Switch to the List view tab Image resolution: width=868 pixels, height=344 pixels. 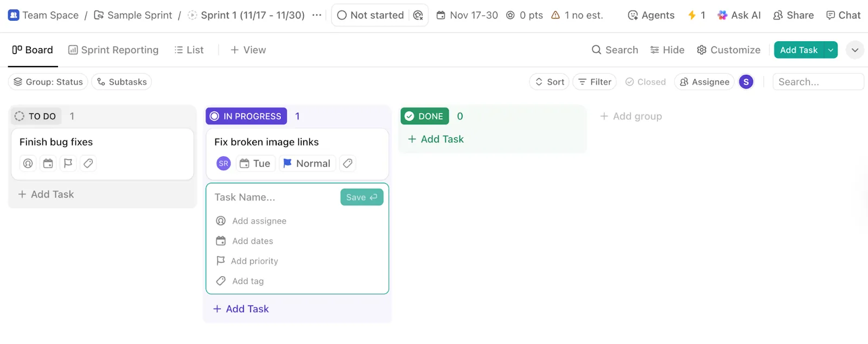point(189,50)
